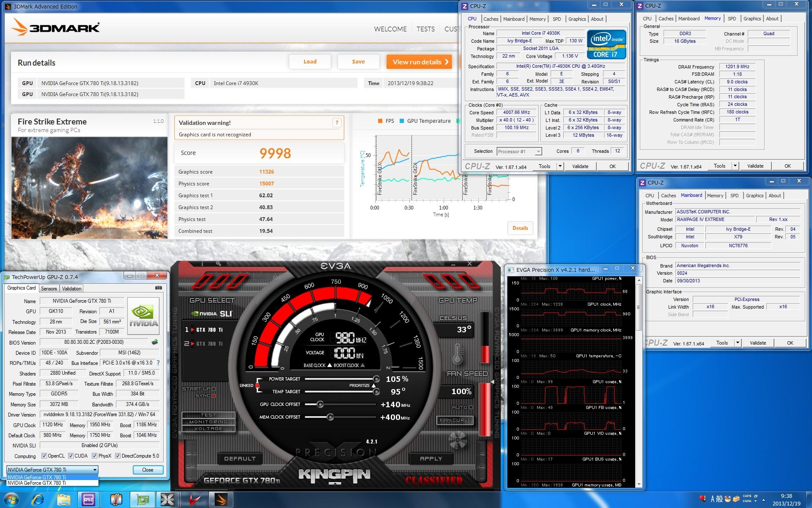Expand the Kingpin panel arrow in Precision X
Viewport: 812px width, 508px height.
(x=335, y=483)
